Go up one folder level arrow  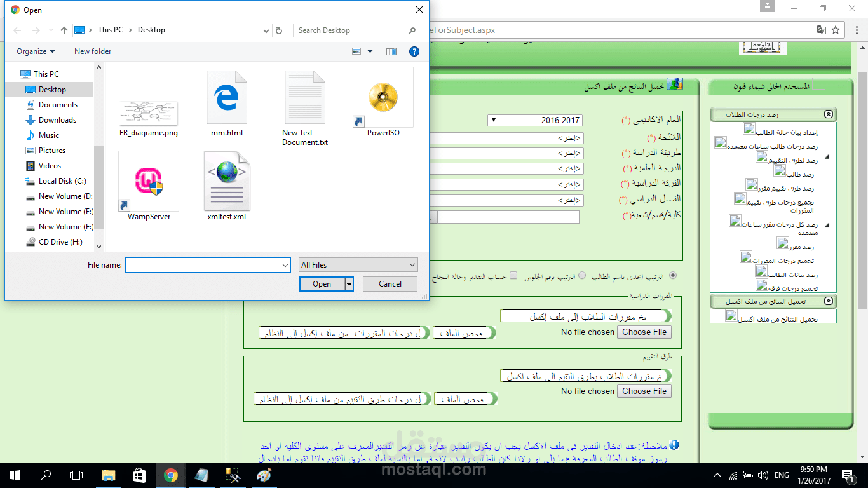pos(64,30)
